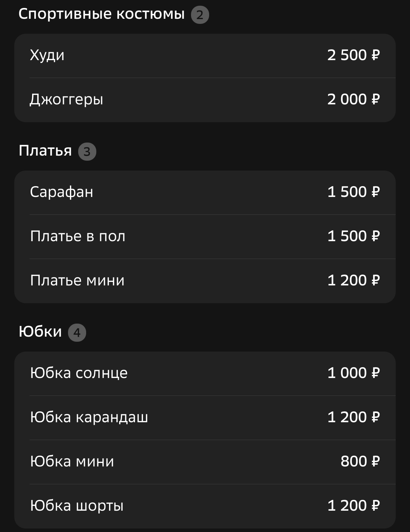
Task: Click the count badge 2 beside Спортивные костюмы
Action: pyautogui.click(x=200, y=15)
